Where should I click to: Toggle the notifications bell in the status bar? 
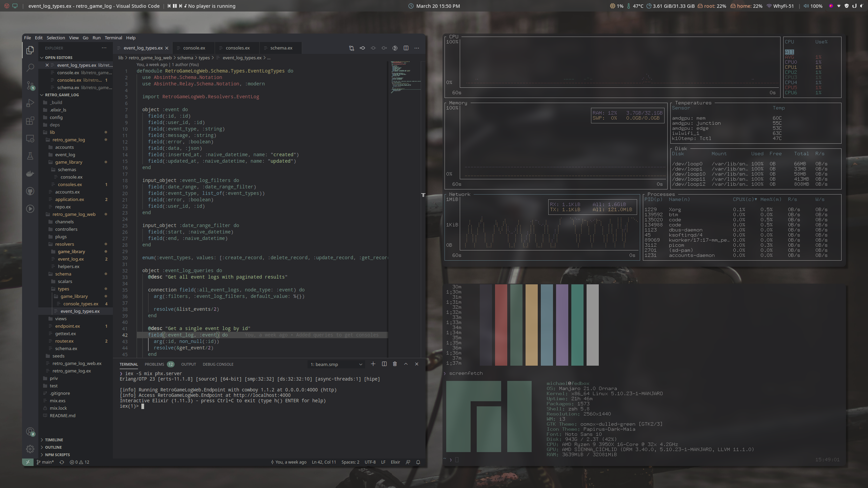tap(418, 462)
